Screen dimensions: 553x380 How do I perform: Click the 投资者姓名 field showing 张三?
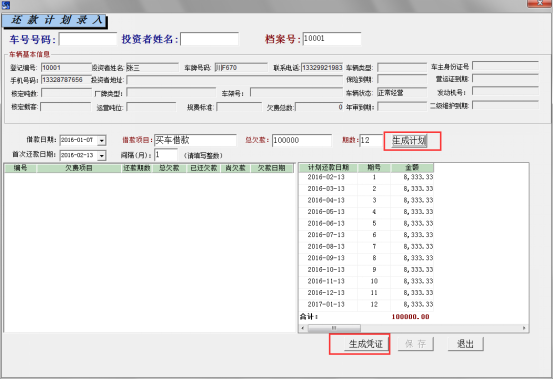152,67
